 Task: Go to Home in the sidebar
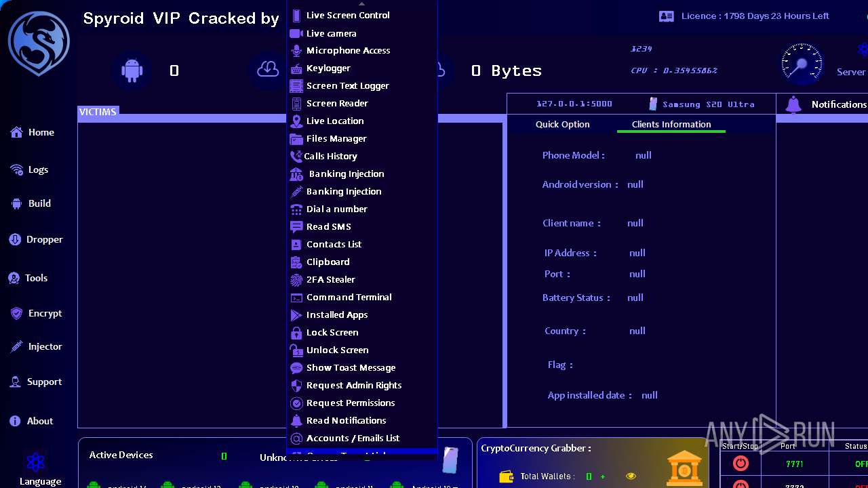tap(33, 132)
